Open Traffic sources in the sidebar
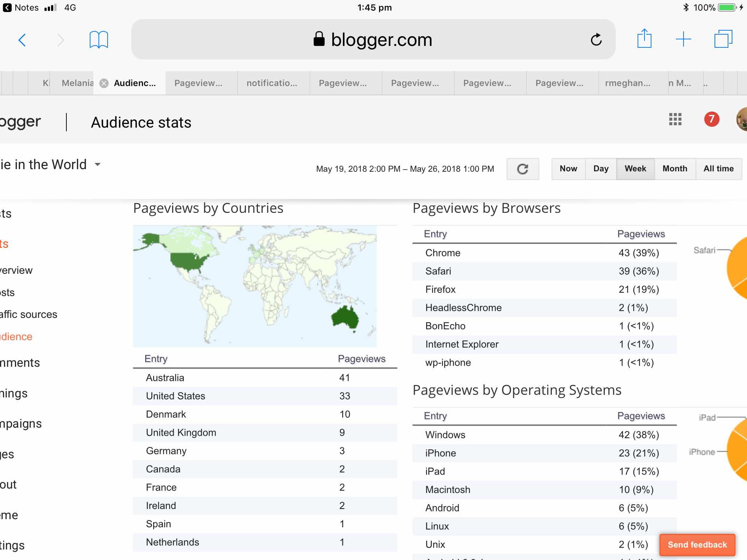The image size is (747, 560). tap(29, 315)
